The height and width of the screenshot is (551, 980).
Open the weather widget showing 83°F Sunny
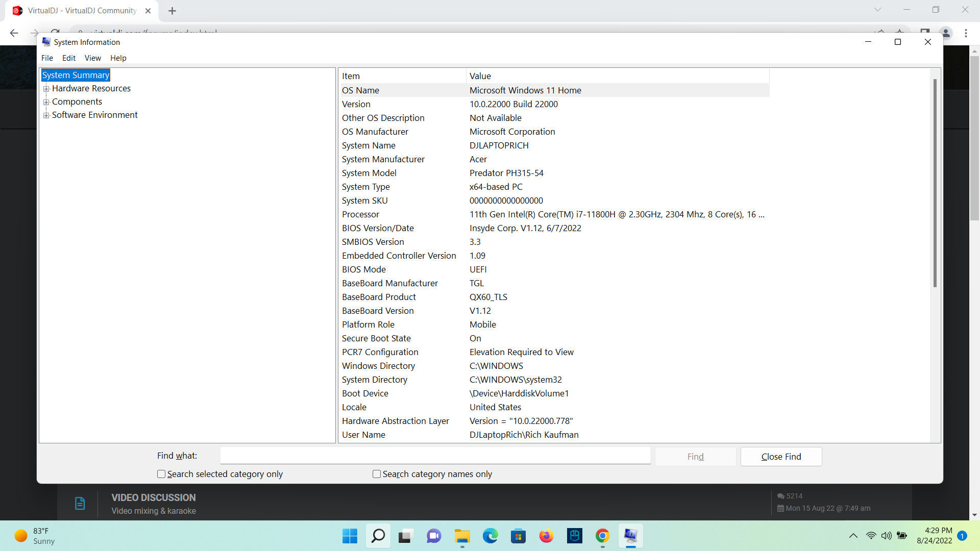click(x=35, y=536)
